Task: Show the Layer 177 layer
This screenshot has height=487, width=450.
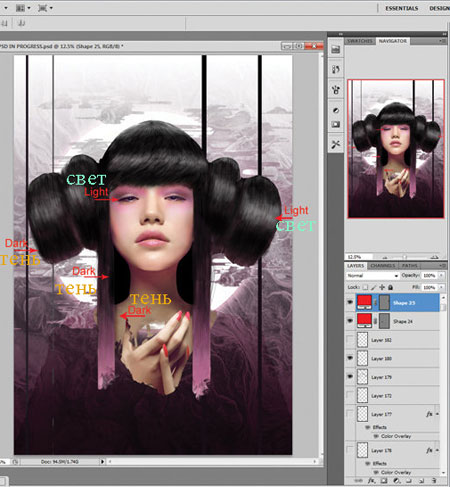Action: click(350, 414)
